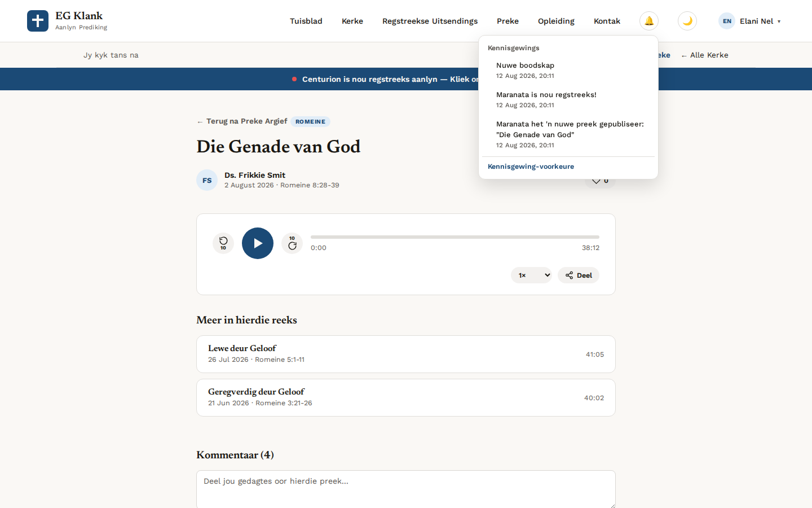The width and height of the screenshot is (812, 508).
Task: Click the 41:05 duration text
Action: coord(595,354)
